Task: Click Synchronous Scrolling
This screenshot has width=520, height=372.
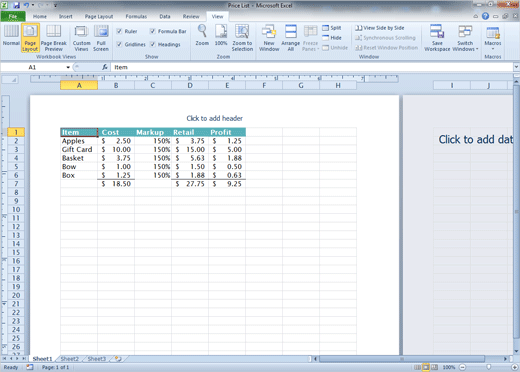Action: tap(385, 38)
